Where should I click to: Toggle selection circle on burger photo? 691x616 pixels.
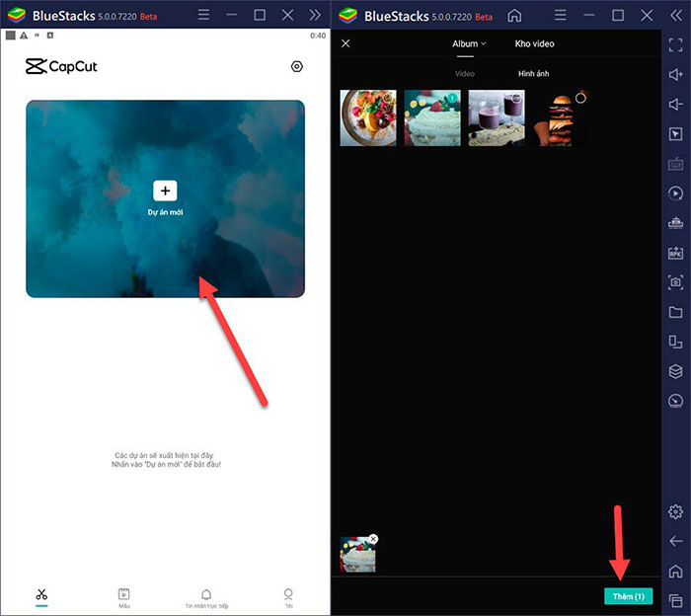pos(580,98)
